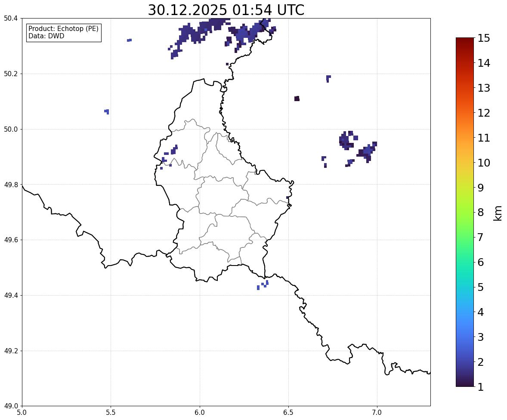Image resolution: width=507 pixels, height=420 pixels.
Task: Click the y-axis label 49.8
Action: pyautogui.click(x=11, y=185)
